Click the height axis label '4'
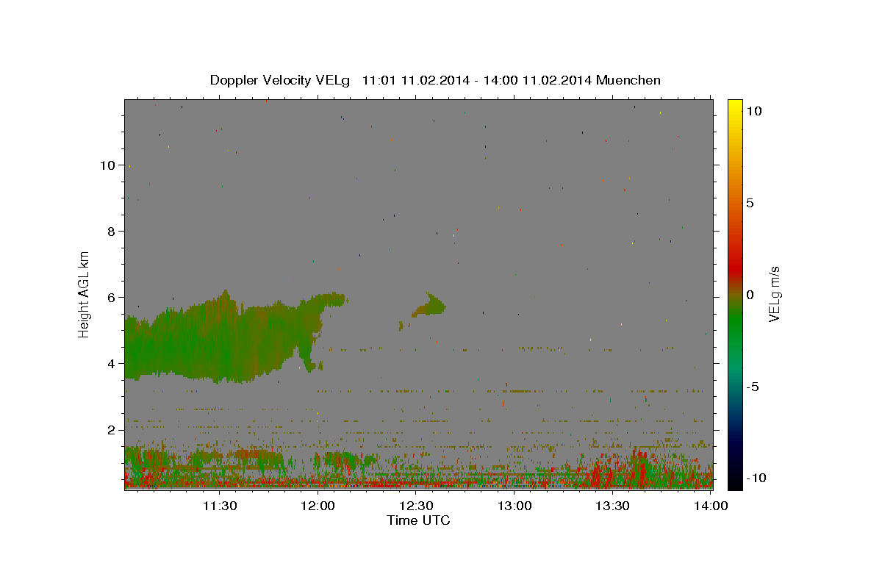 pos(112,364)
